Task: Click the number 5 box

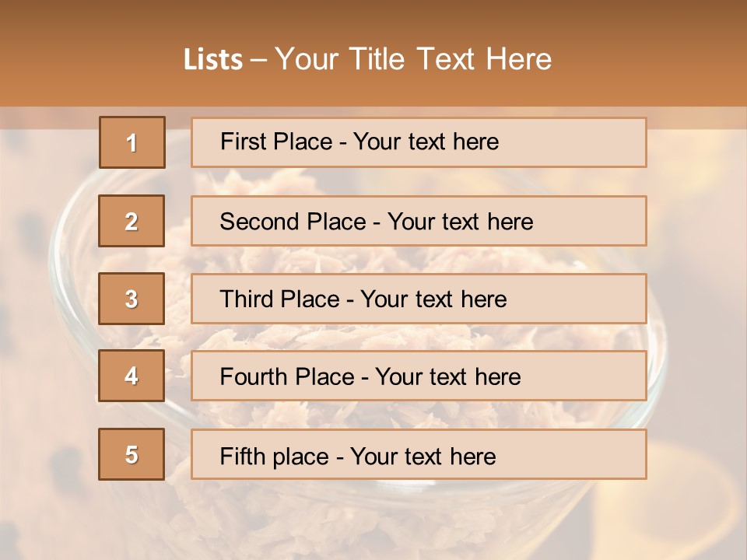Action: (x=132, y=454)
